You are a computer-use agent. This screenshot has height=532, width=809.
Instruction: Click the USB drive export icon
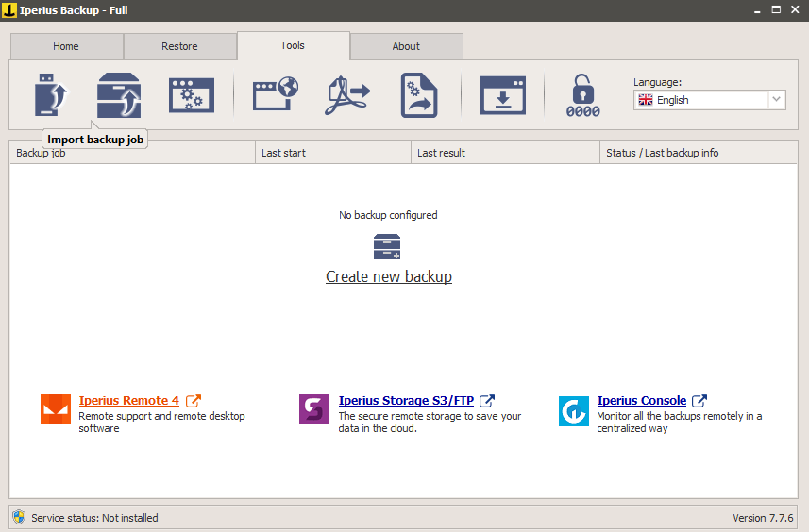coord(51,95)
